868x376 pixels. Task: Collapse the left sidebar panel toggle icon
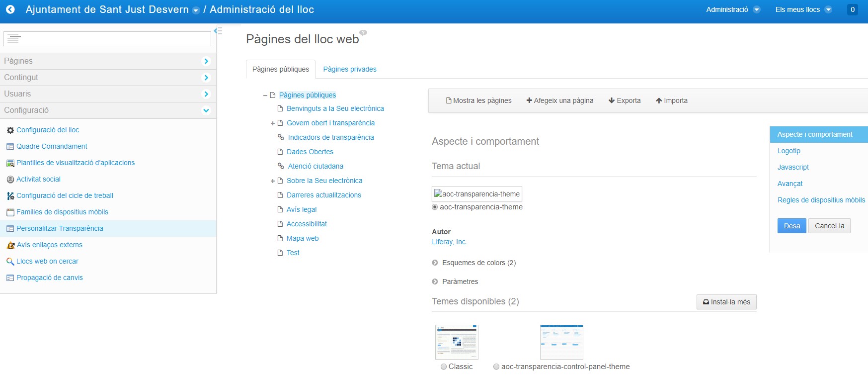click(218, 31)
